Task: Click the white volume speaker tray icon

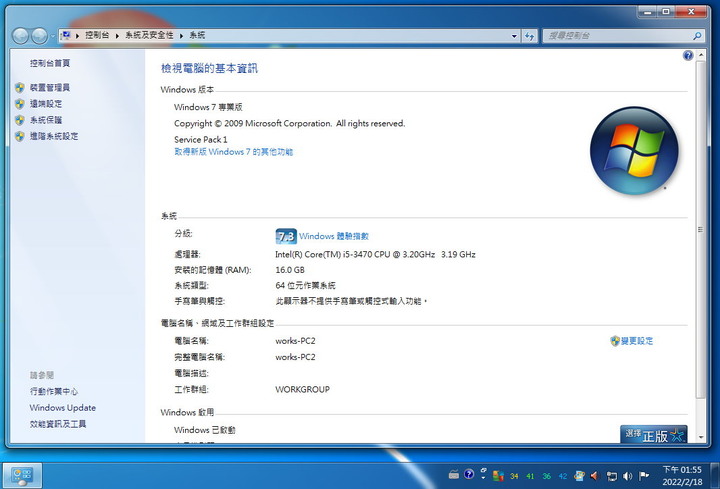Action: (x=628, y=476)
